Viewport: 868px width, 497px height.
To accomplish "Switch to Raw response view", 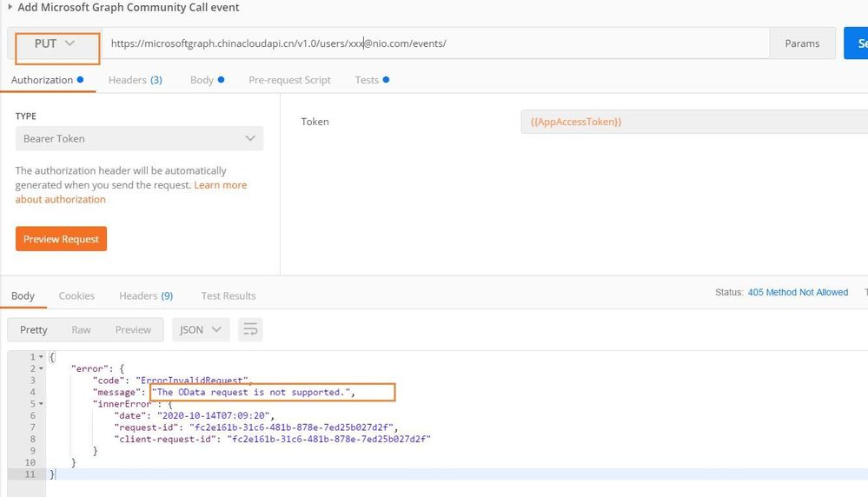I will (81, 330).
